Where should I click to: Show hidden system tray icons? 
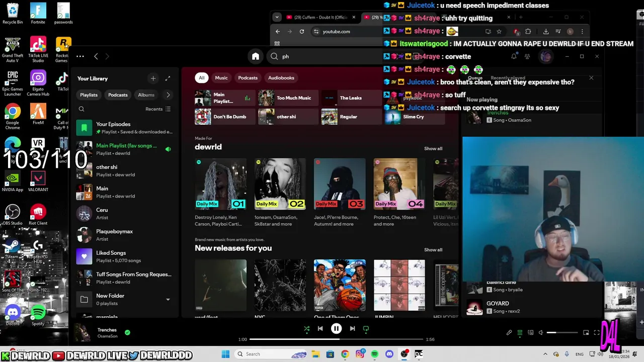545,354
